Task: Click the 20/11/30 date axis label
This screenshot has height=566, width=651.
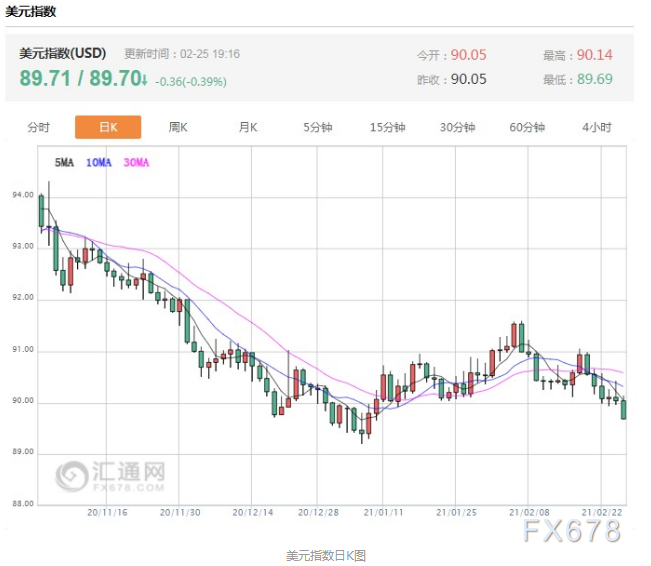Action: [x=180, y=512]
